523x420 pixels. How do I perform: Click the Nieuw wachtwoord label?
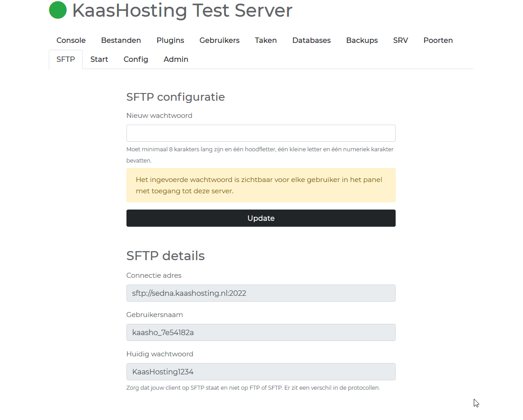click(159, 116)
